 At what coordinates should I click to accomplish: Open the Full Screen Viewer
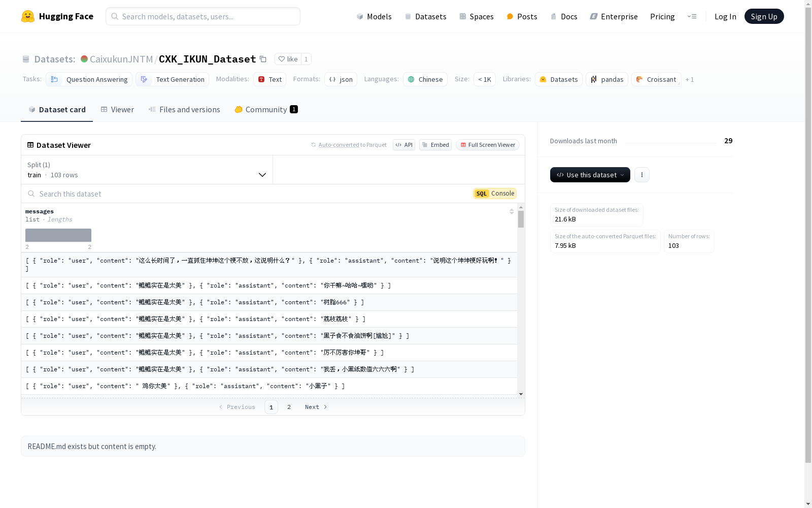coord(488,145)
